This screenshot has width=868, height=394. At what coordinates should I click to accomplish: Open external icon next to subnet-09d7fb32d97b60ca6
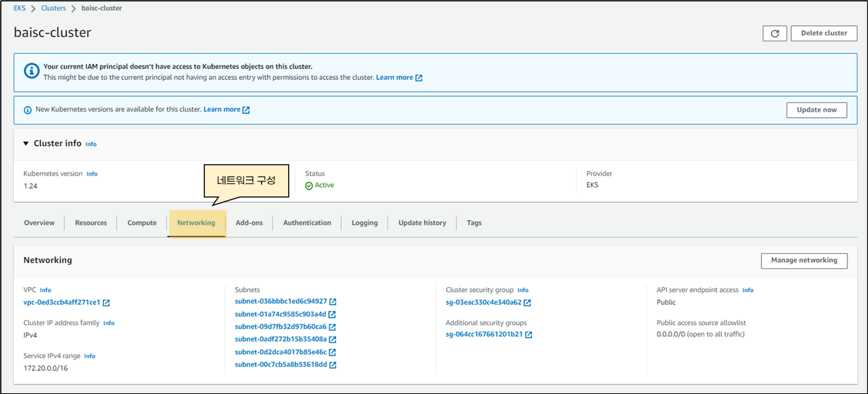(x=332, y=327)
